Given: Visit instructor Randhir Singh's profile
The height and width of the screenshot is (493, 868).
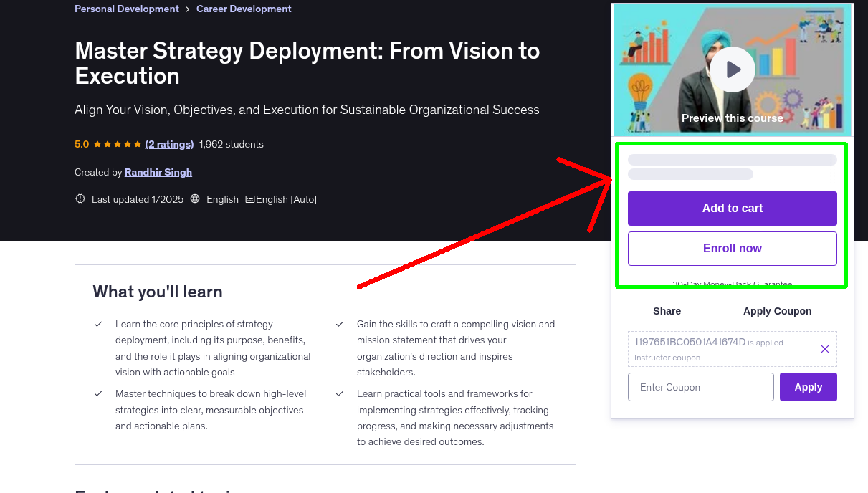Looking at the screenshot, I should 158,172.
